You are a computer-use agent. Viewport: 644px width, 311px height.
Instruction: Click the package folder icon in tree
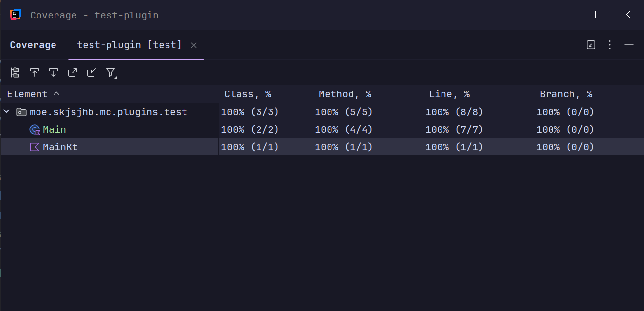pyautogui.click(x=21, y=112)
